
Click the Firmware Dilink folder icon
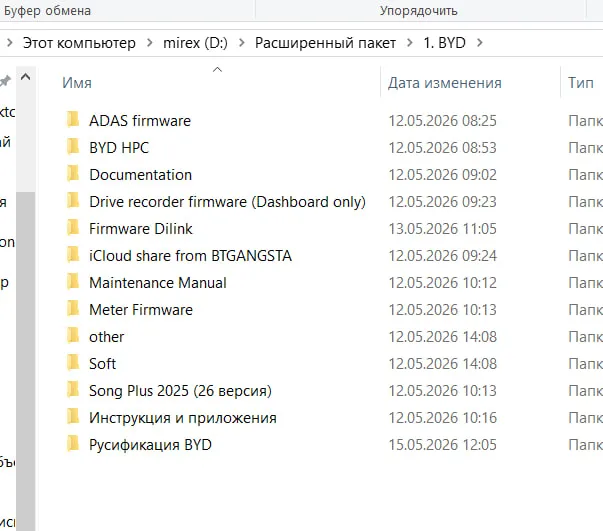tap(73, 228)
